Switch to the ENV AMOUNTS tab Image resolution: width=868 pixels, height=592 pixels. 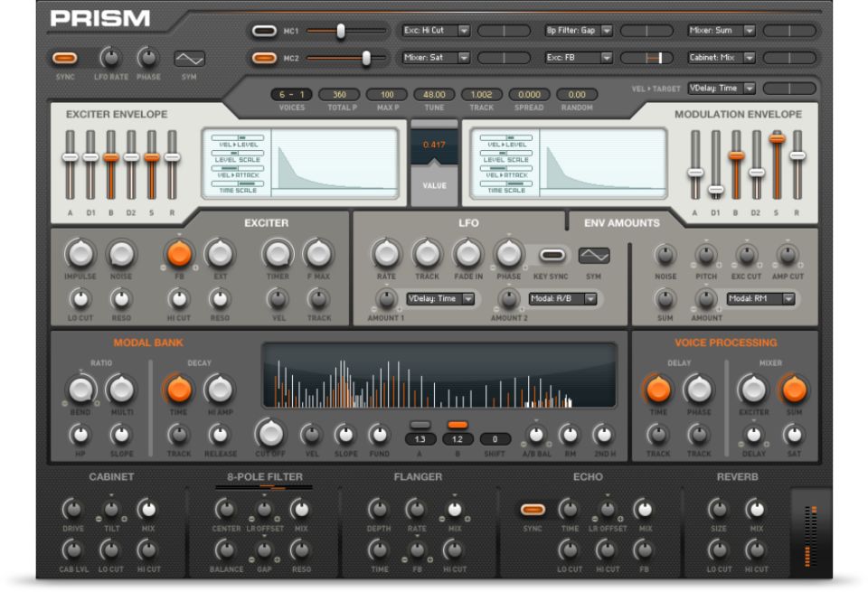622,222
